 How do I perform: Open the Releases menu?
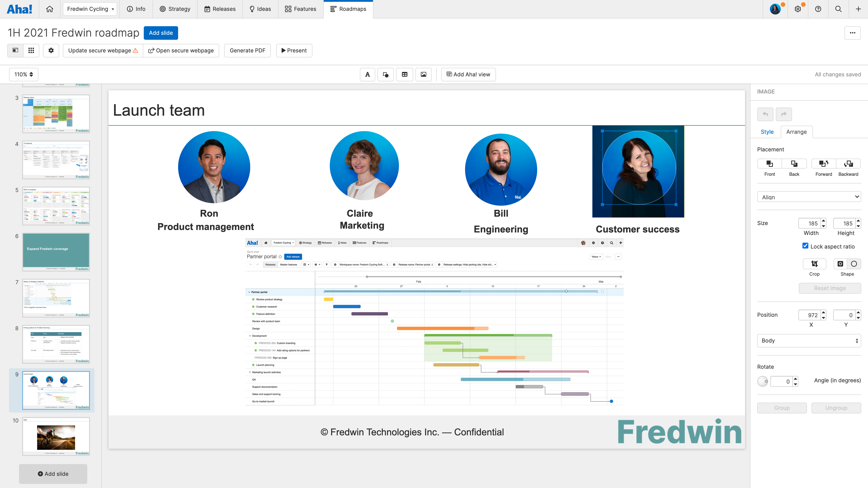220,9
